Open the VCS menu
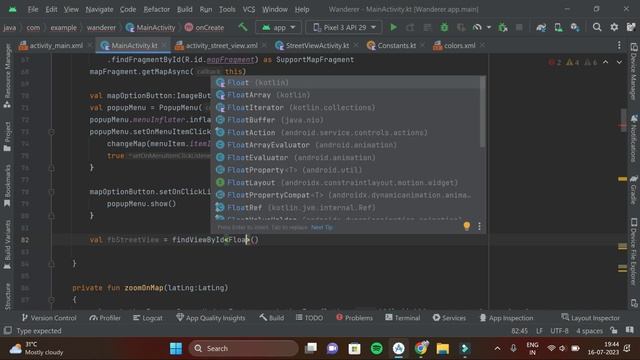Viewport: 640px width, 360px height. (x=249, y=9)
